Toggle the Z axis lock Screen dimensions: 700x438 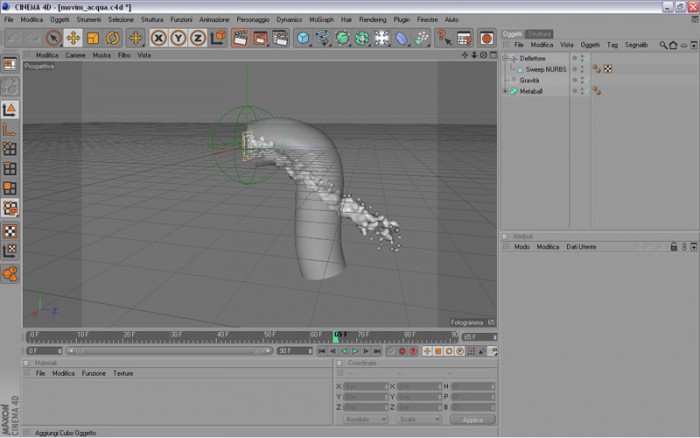pyautogui.click(x=198, y=38)
